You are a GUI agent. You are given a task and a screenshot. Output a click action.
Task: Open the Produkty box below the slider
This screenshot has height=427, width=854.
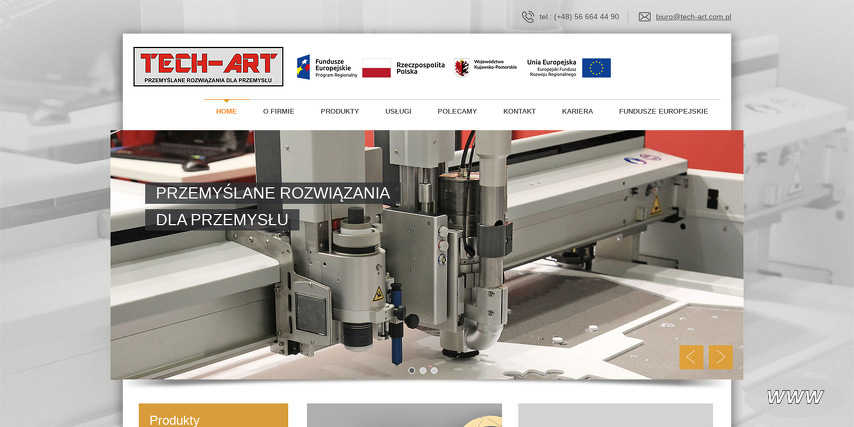tap(214, 415)
